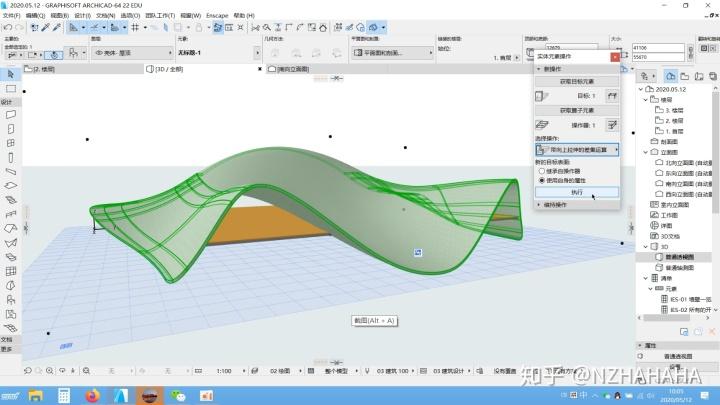
Task: Open the 选择操作 operation dropdown
Action: tap(577, 150)
